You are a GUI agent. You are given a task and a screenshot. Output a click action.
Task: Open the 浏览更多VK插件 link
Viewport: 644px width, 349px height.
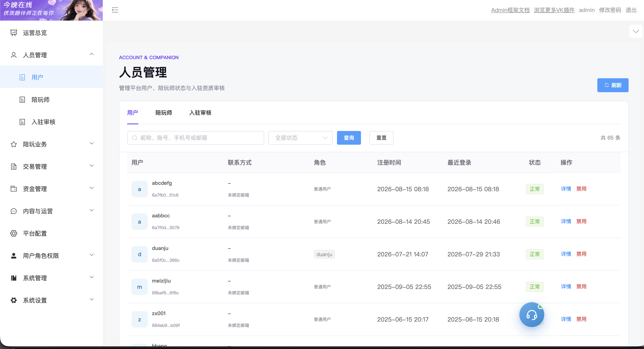tap(554, 10)
